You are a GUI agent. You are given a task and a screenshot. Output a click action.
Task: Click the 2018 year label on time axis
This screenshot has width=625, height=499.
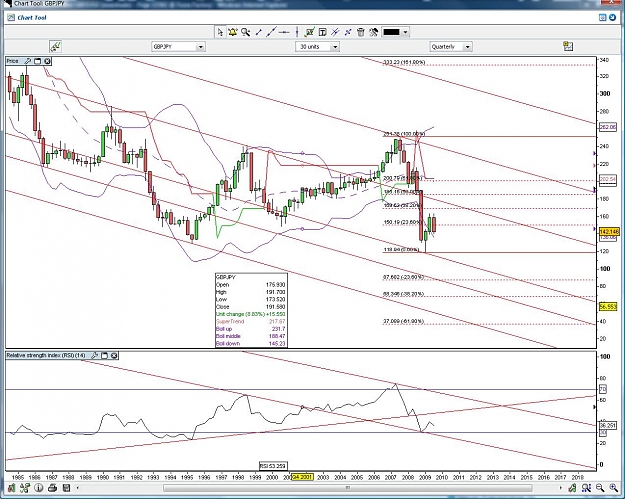578,477
